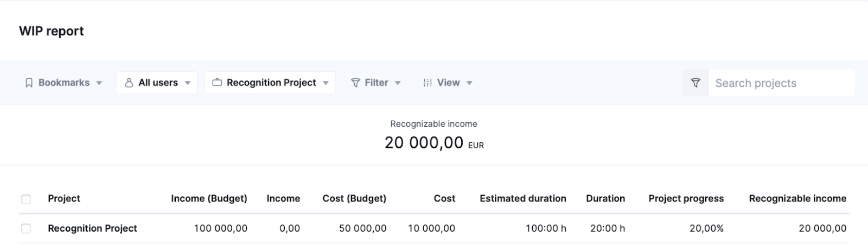Viewport: 868px width, 250px height.
Task: Click the funnel button beside search field
Action: pos(695,83)
